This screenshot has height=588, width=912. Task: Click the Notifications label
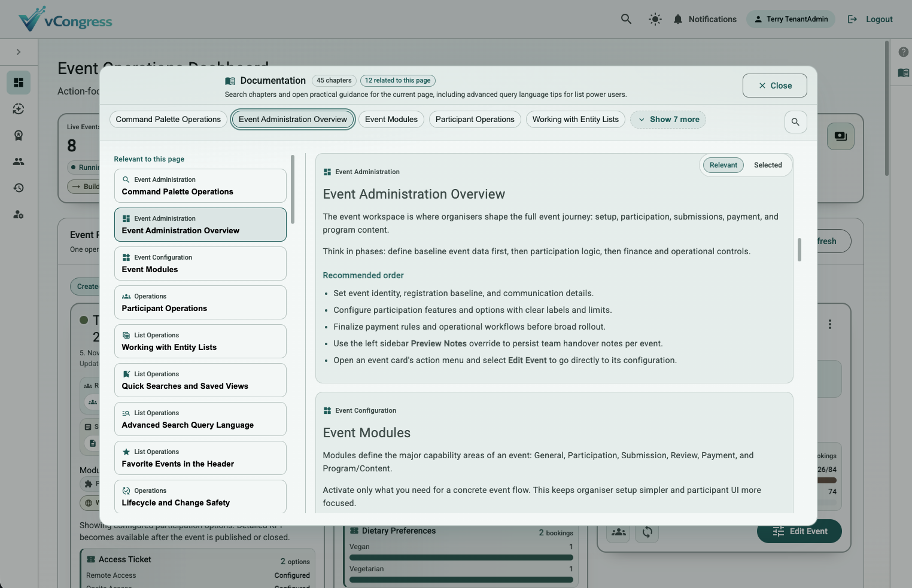[713, 19]
